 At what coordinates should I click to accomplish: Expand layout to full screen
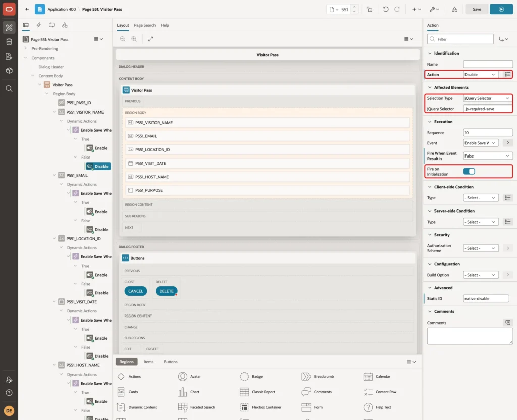pyautogui.click(x=150, y=39)
